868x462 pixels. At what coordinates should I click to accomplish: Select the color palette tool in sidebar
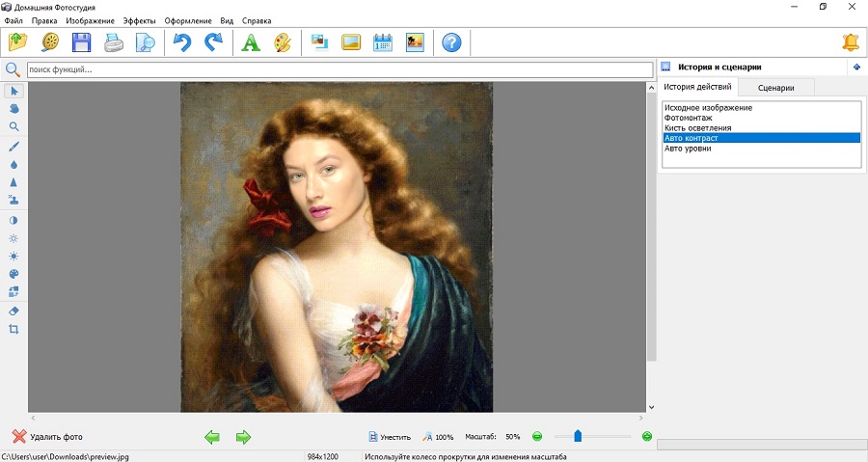pos(14,274)
